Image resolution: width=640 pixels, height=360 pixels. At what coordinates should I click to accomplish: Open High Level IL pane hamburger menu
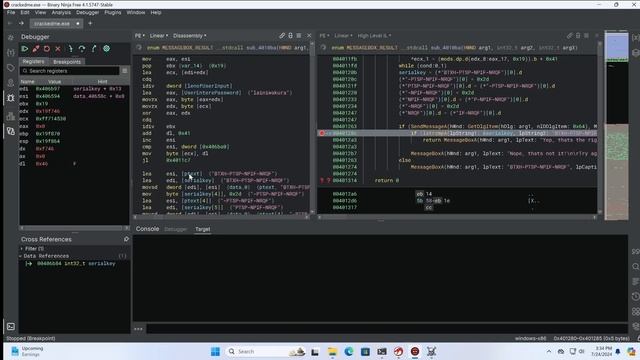point(587,36)
